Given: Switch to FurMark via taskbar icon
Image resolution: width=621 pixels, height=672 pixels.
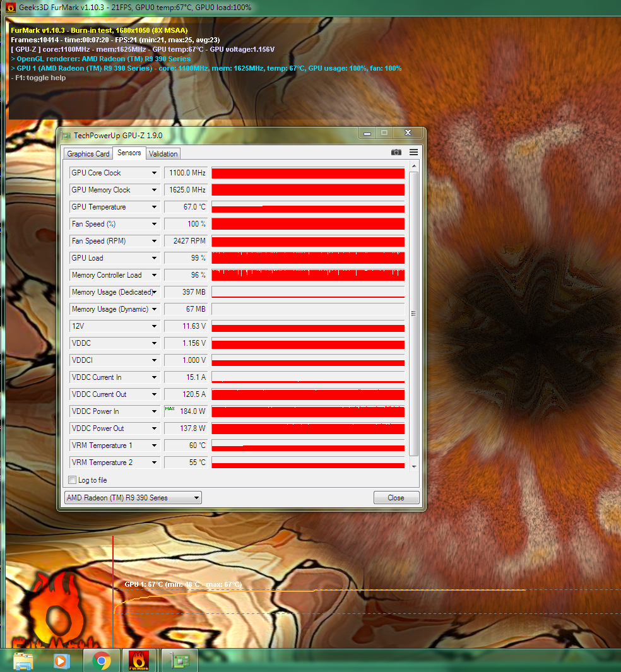Looking at the screenshot, I should [139, 661].
